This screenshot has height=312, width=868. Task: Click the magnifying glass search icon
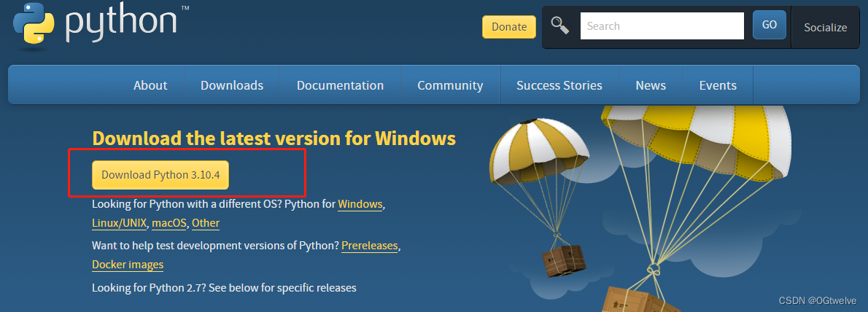(x=559, y=26)
